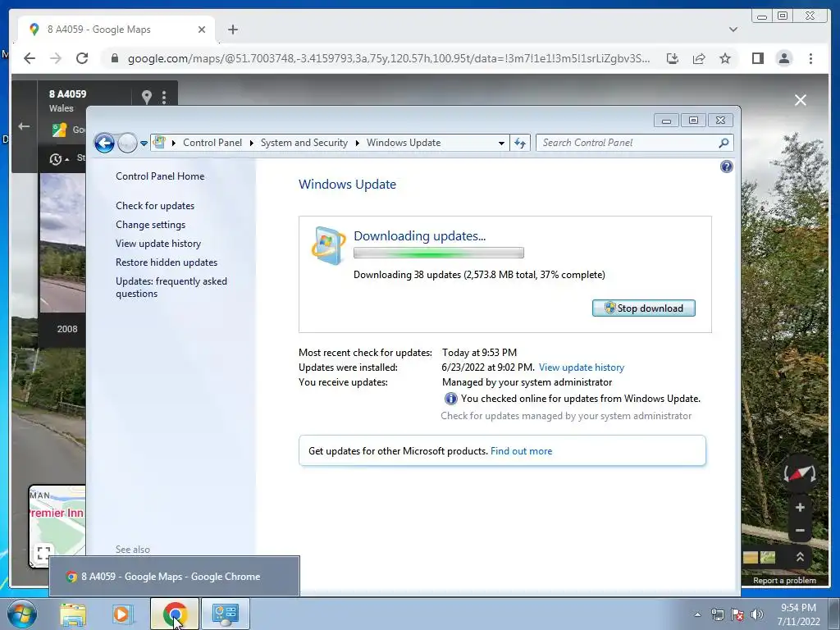
Task: Click Chrome forward navigation arrow
Action: pos(56,58)
